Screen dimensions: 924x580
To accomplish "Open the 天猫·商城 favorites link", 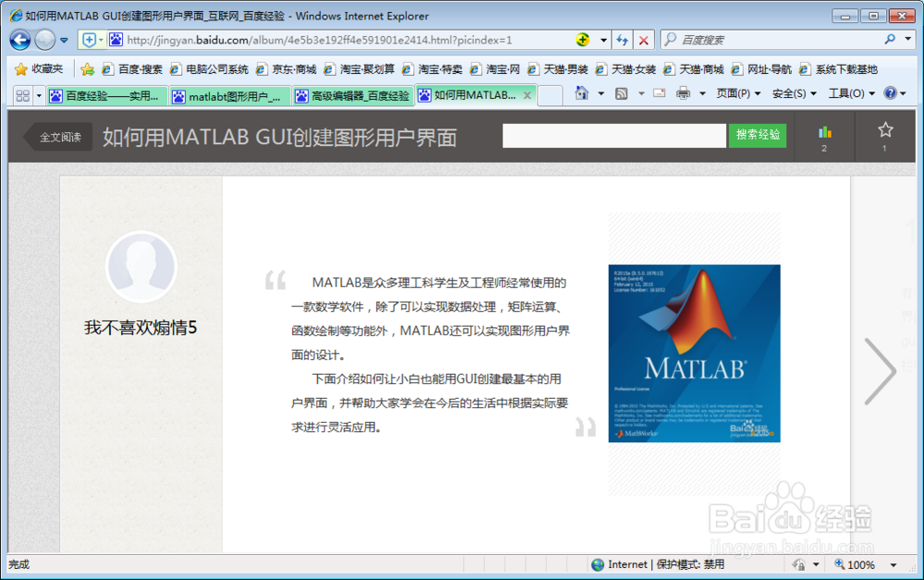I will click(x=694, y=69).
